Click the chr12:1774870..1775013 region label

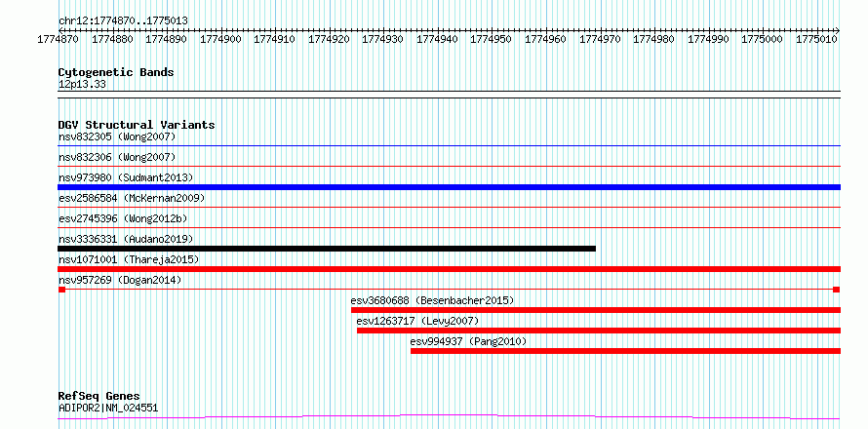(123, 21)
